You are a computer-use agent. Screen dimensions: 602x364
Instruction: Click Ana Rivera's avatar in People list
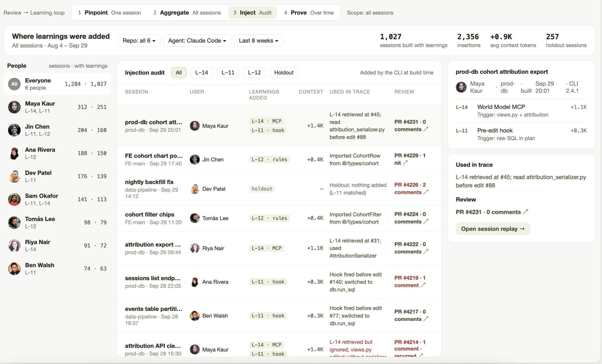tap(14, 153)
